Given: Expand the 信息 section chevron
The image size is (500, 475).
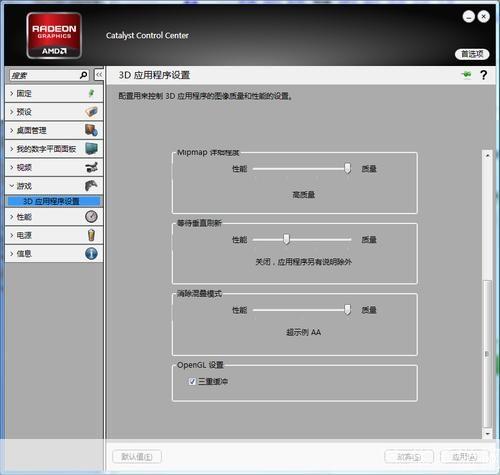Looking at the screenshot, I should [12, 254].
